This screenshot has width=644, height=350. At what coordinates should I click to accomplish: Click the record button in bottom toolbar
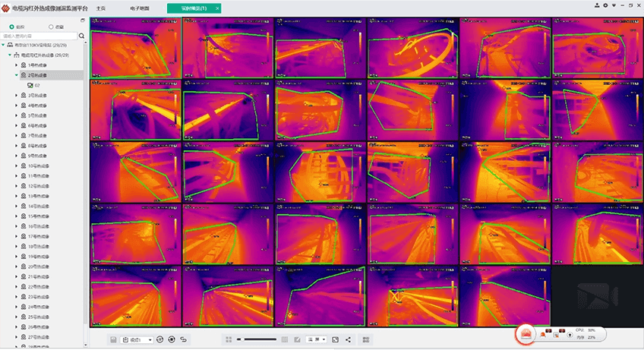click(172, 339)
